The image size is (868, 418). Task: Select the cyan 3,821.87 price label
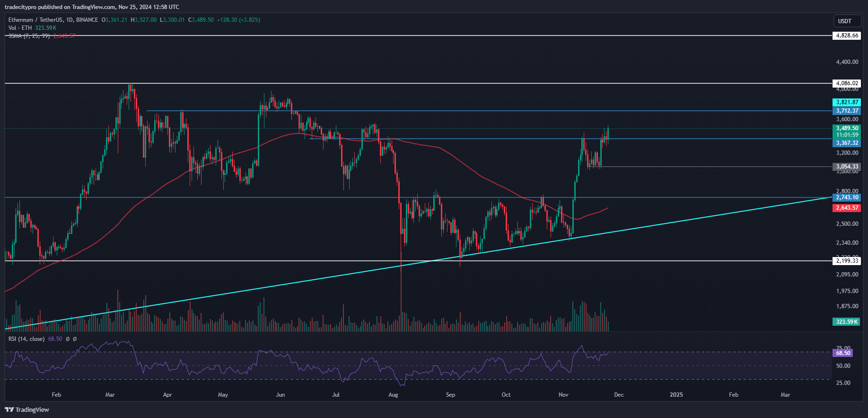(x=847, y=102)
